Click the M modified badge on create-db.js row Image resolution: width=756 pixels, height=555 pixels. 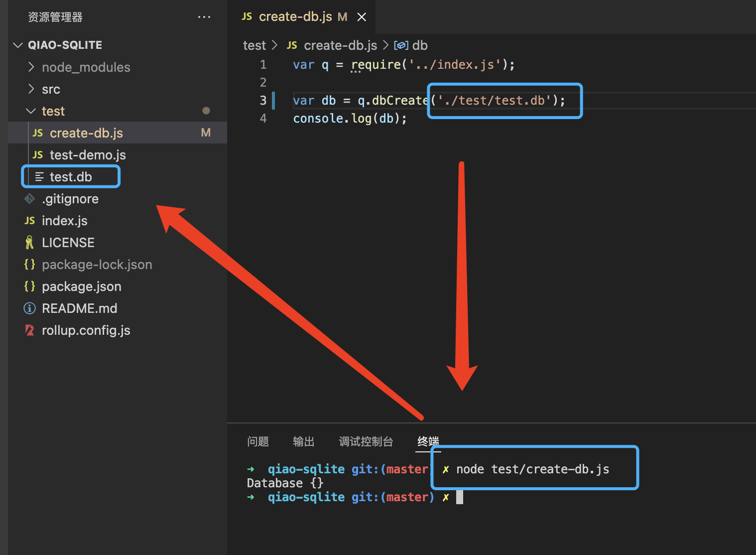click(206, 133)
